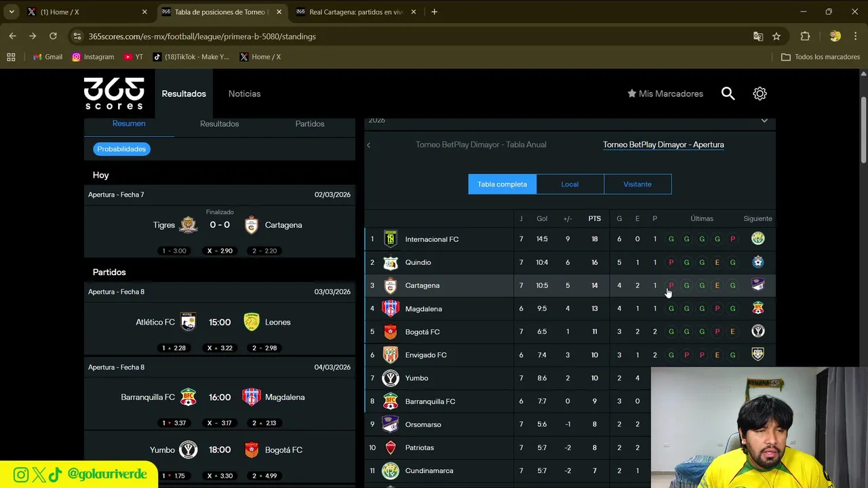Screen dimensions: 868x488
Task: Click the Leones crest in the Fecha 8 match
Action: click(252, 322)
